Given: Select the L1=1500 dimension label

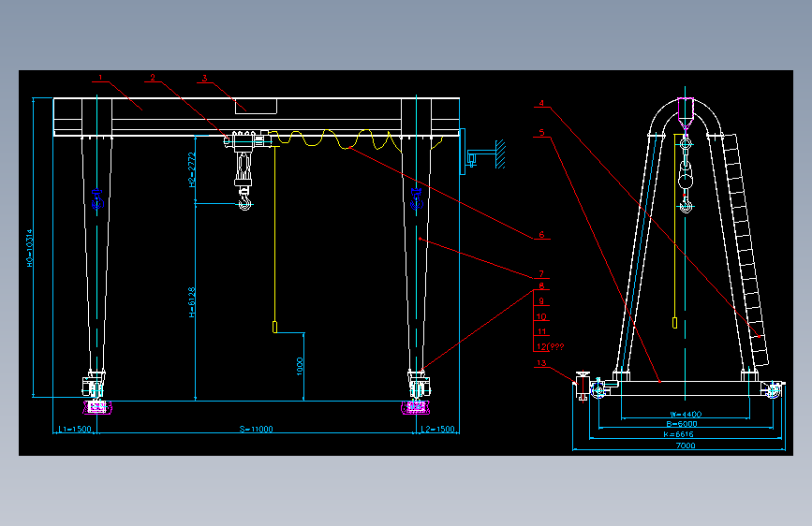Looking at the screenshot, I should point(75,429).
